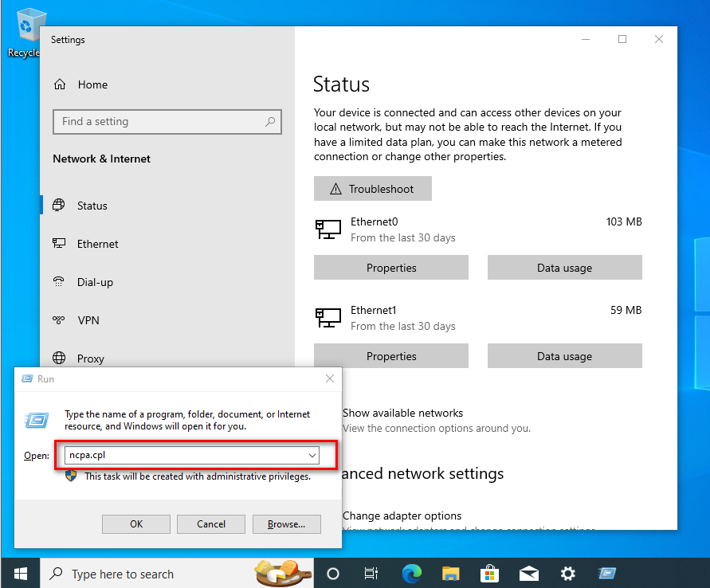Click the Proxy globe icon
The height and width of the screenshot is (588, 710).
pyautogui.click(x=59, y=359)
